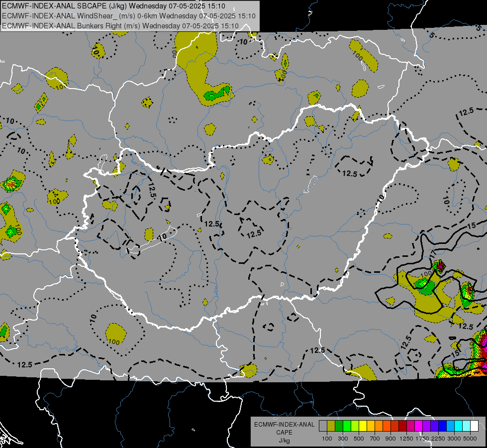Click the 17 contour label on map

434,253
